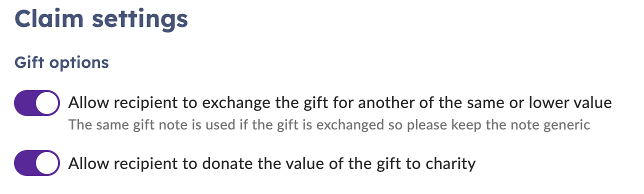Click the "Allow recipient to exchange the gift" label
The height and width of the screenshot is (194, 644).
tap(340, 103)
